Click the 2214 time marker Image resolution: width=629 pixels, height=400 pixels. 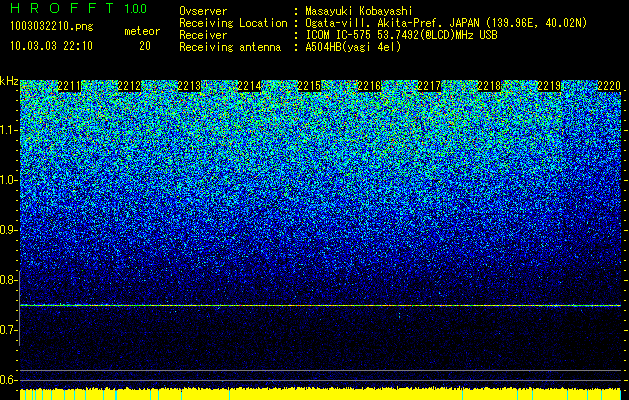tap(249, 86)
